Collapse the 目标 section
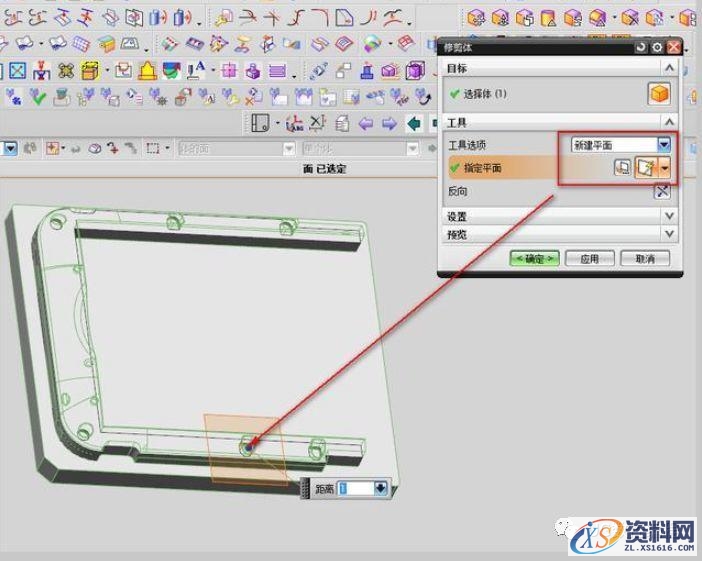The image size is (702, 561). click(x=669, y=68)
